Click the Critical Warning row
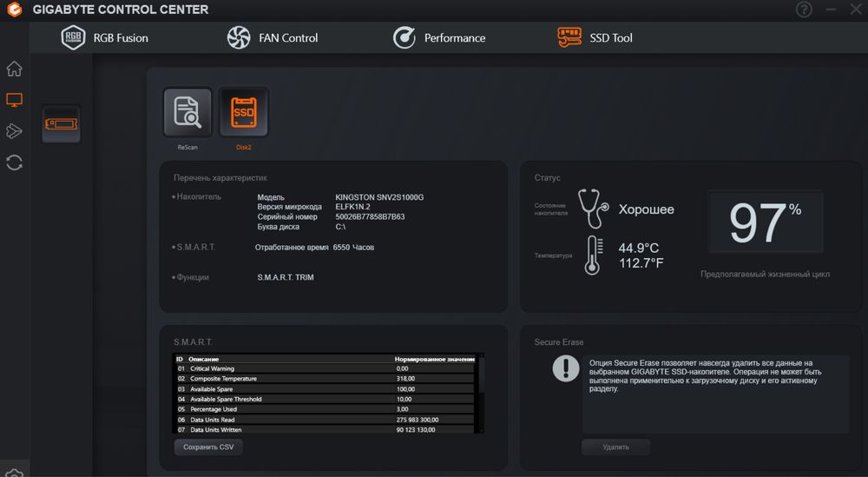 click(325, 368)
